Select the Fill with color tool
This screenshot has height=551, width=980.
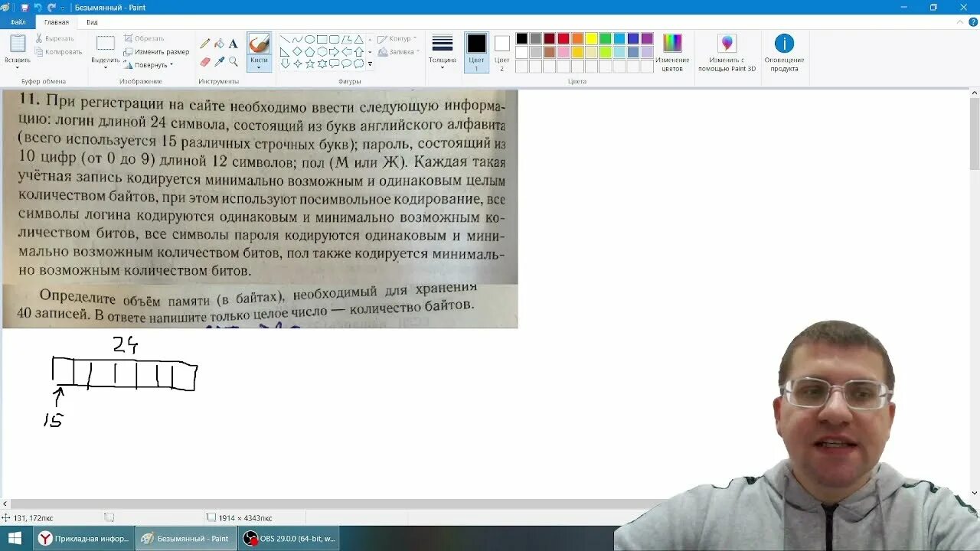tap(217, 43)
